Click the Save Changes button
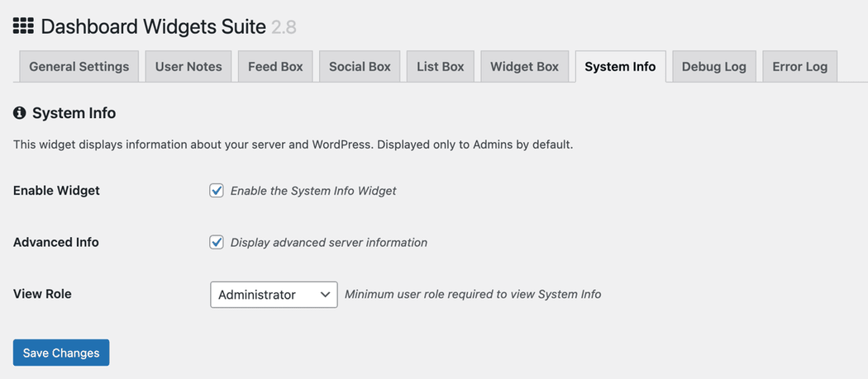The image size is (868, 379). (61, 353)
